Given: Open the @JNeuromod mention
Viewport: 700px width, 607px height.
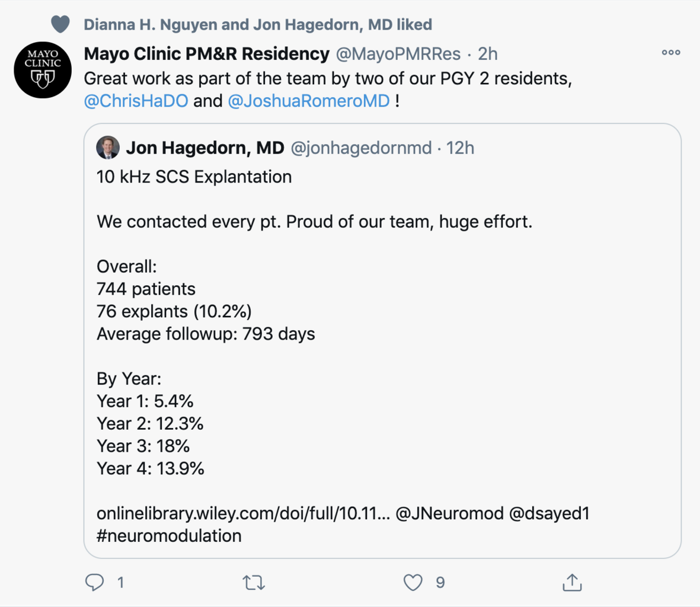Looking at the screenshot, I should [x=449, y=514].
